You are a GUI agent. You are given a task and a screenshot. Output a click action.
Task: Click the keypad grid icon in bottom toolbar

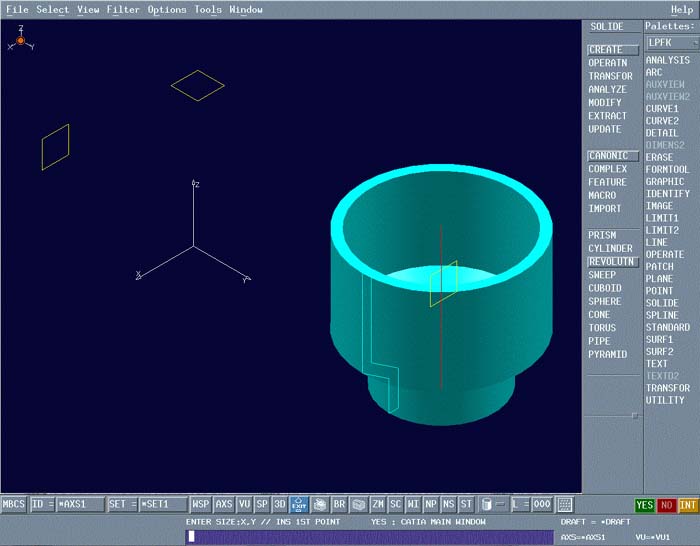(565, 505)
